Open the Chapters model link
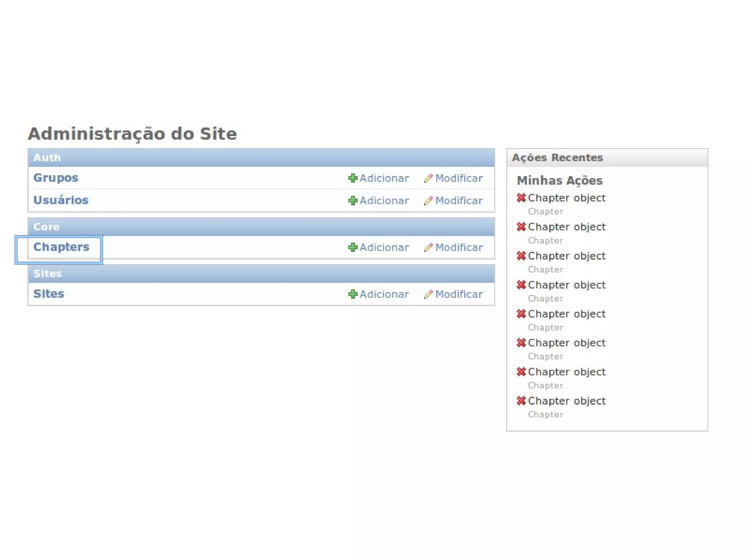Viewport: 747px width, 560px height. [61, 247]
